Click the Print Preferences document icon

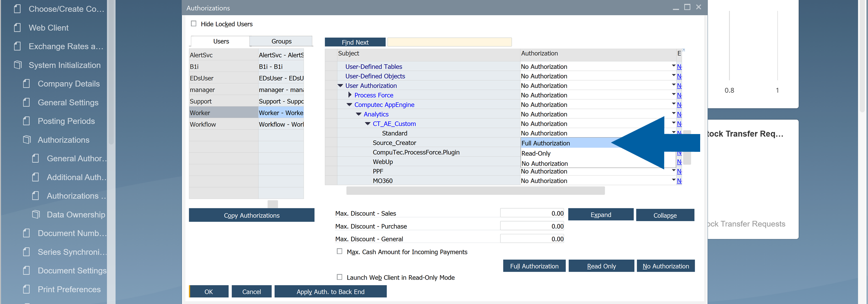pos(26,289)
